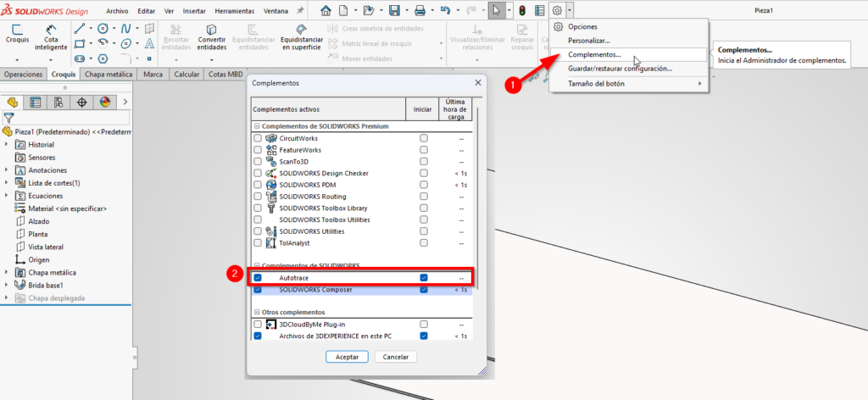Switch to the Operaciones tab
The image size is (868, 400).
(23, 74)
